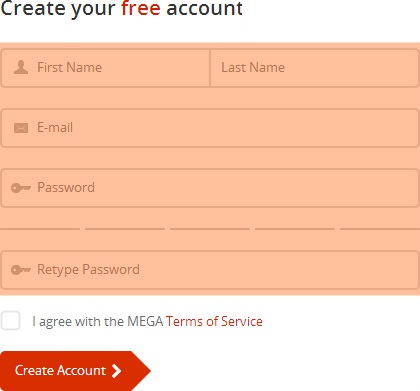Click fourth password strength bar segment
420x391 pixels.
295,229
